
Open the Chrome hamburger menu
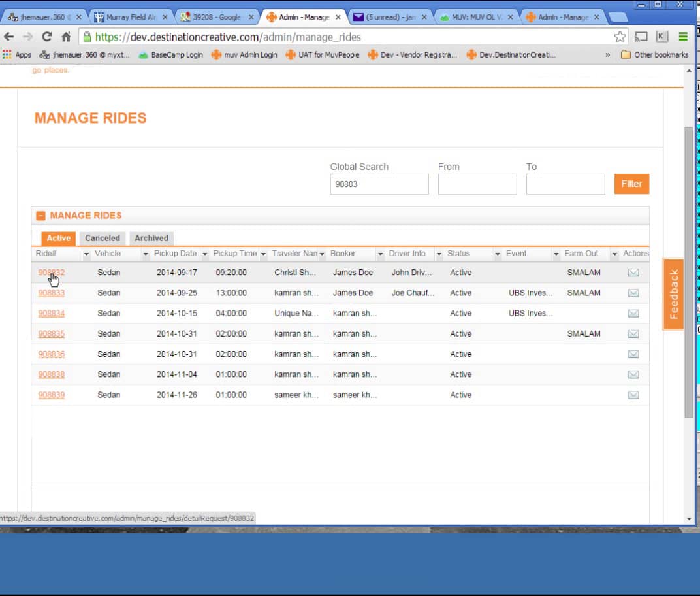coord(683,37)
